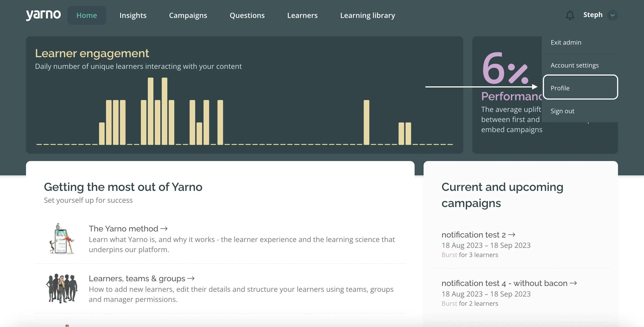Expand the Steph account dropdown chevron

pyautogui.click(x=613, y=15)
